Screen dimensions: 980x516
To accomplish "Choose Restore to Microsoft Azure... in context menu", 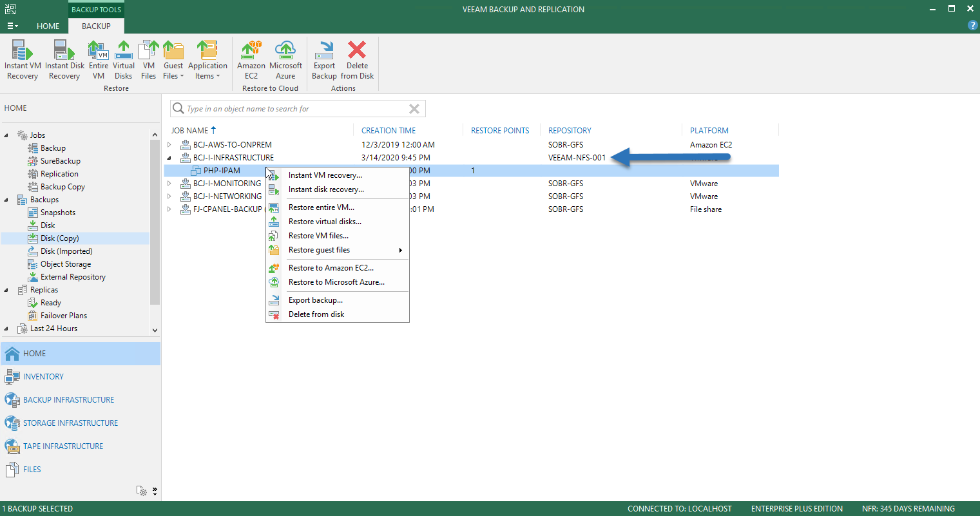I will click(x=338, y=282).
